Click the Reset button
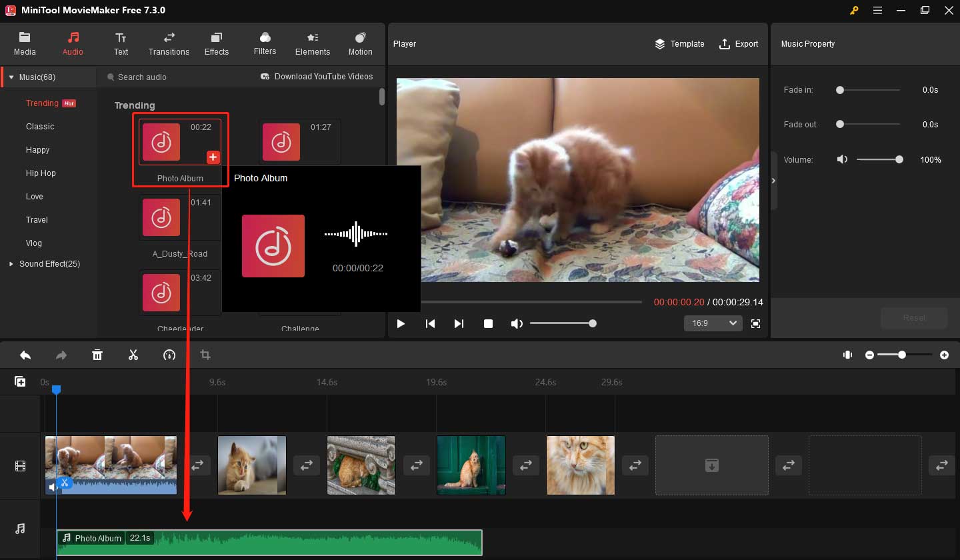This screenshot has width=960, height=560. click(914, 318)
